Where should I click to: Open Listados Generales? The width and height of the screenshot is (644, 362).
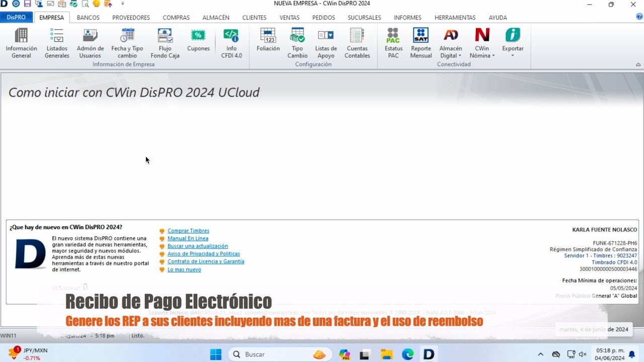[57, 43]
